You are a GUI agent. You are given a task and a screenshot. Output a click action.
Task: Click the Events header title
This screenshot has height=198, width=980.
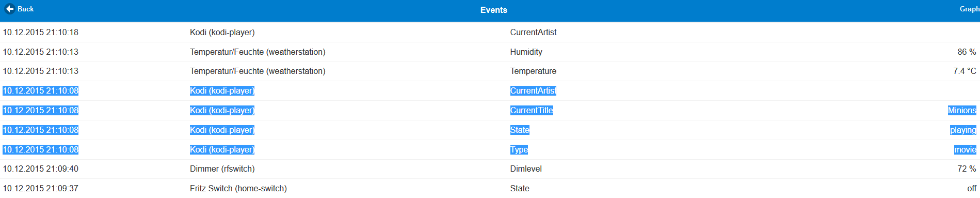[493, 10]
